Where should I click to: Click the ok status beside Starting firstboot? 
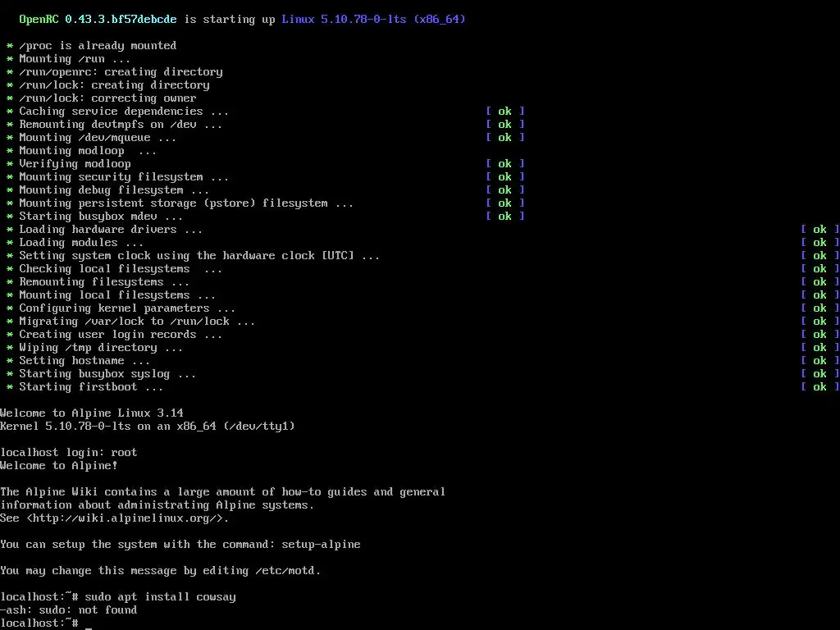pos(819,387)
